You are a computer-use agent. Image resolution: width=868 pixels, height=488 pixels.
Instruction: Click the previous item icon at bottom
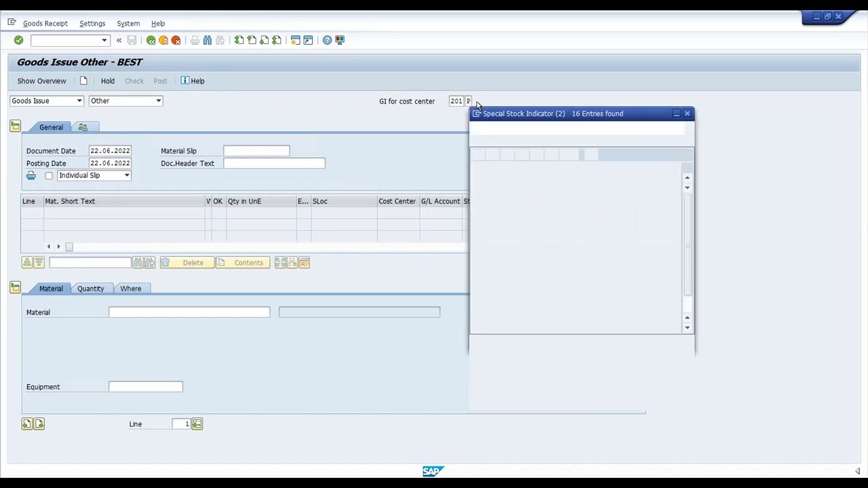click(26, 424)
